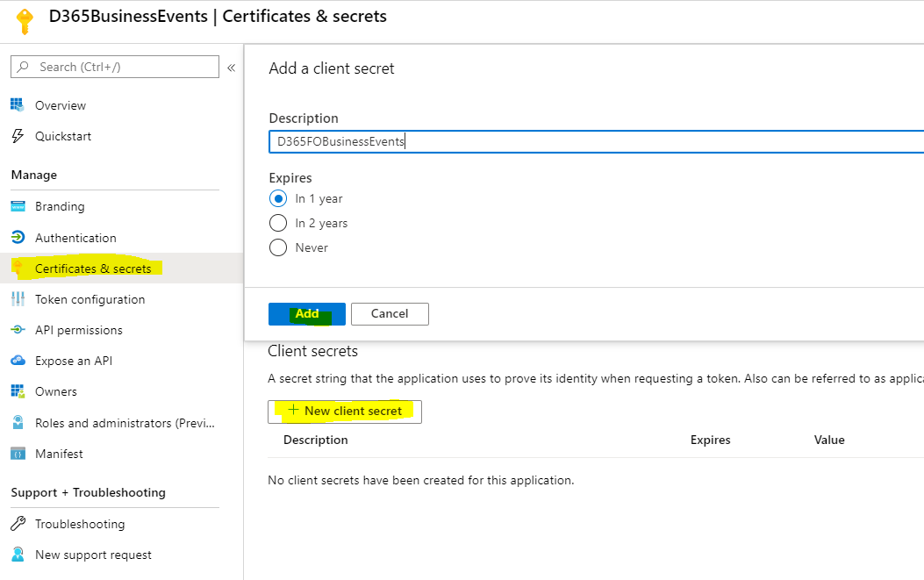
Task: Click the Owners icon
Action: click(x=18, y=391)
